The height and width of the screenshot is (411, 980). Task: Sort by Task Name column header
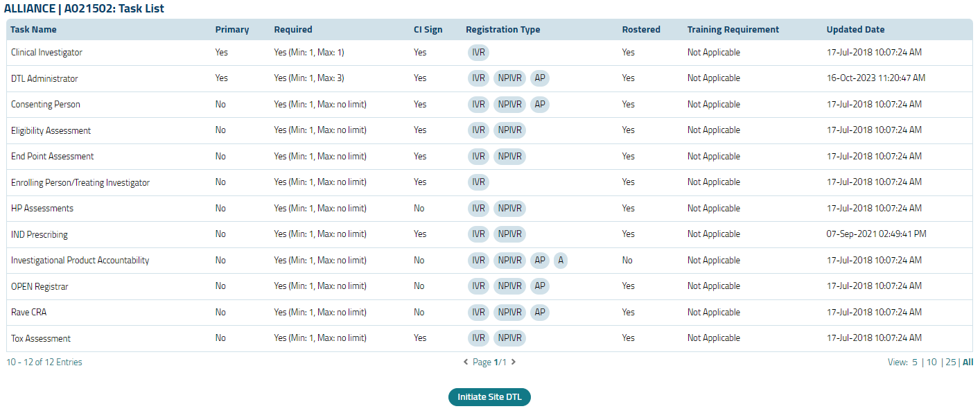(x=33, y=30)
